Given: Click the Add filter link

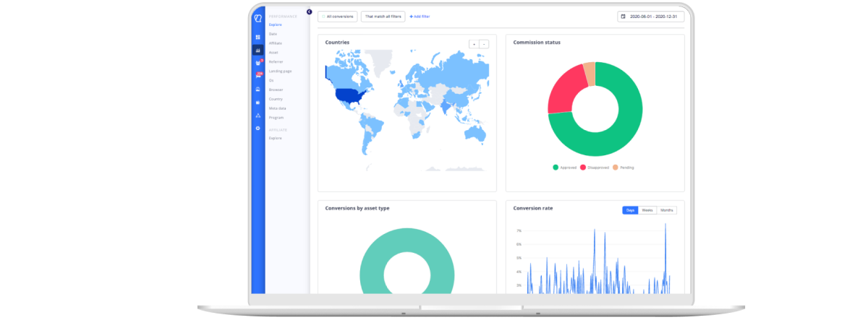Looking at the screenshot, I should (x=420, y=16).
